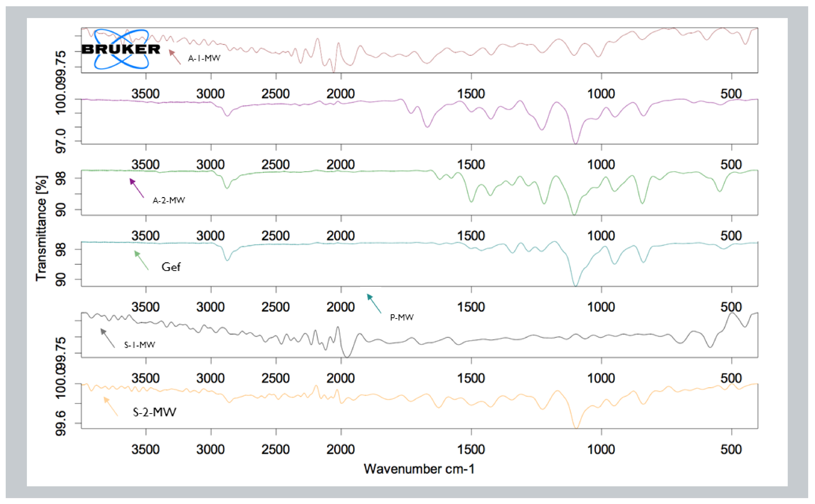
Task: Click the deepest teal P-MW peak
Action: pyautogui.click(x=575, y=285)
